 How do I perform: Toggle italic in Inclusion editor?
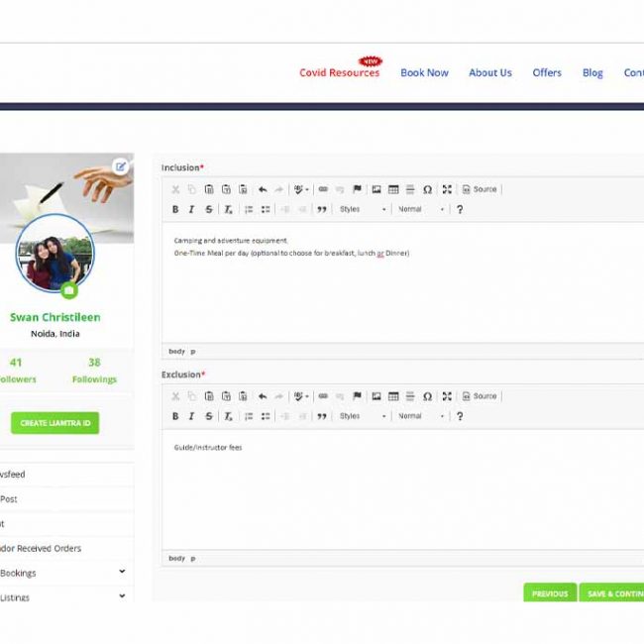[191, 209]
